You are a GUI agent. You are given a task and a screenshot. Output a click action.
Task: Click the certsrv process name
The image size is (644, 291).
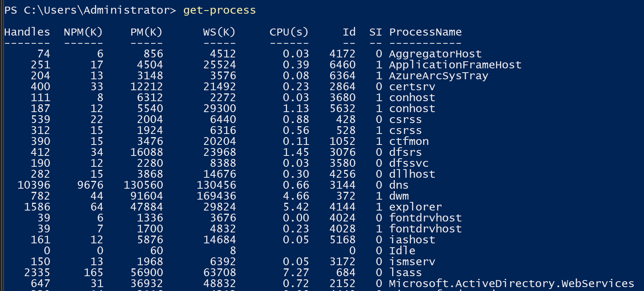412,87
